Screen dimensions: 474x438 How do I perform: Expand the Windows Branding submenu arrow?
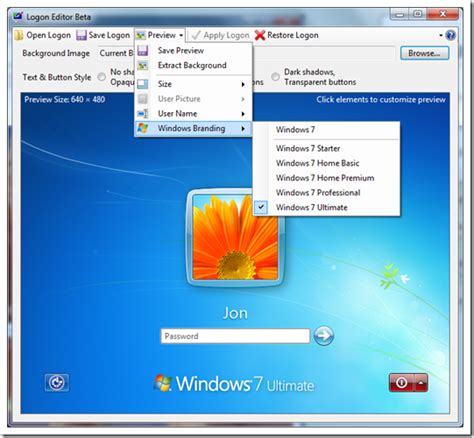tap(243, 129)
